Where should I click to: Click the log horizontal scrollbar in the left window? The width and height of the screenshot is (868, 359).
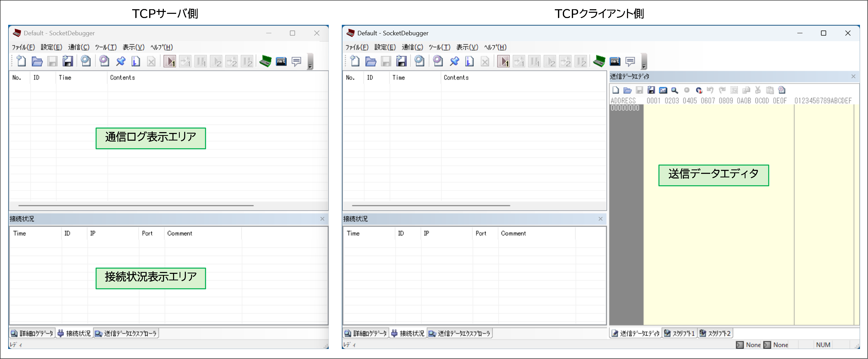pos(136,205)
